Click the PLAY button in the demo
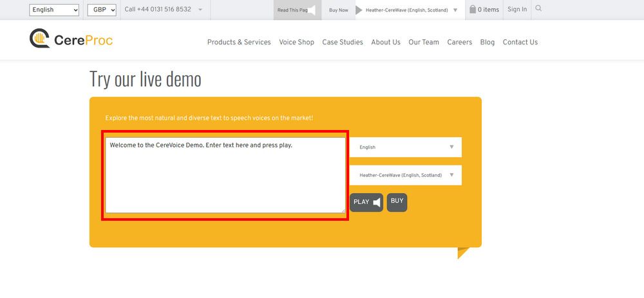The image size is (644, 298). [366, 202]
